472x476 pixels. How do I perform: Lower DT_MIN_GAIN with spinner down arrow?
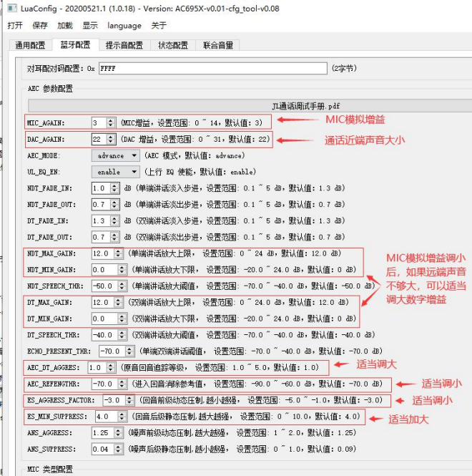122,321
